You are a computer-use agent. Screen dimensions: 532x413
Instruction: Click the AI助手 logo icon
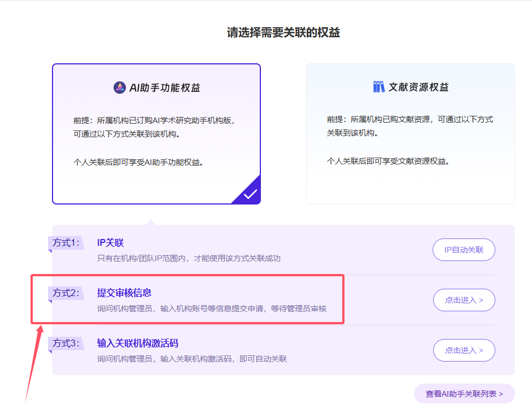coord(119,88)
